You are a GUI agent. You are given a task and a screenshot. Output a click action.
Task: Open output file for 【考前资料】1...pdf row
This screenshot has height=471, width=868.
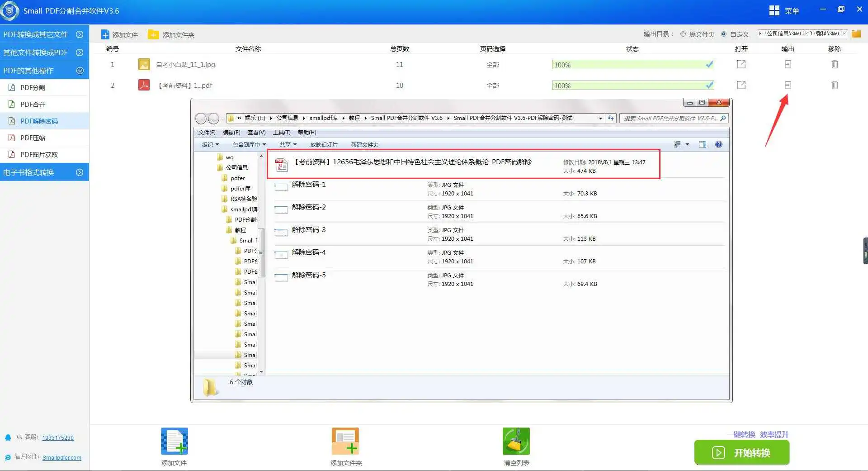click(x=741, y=85)
